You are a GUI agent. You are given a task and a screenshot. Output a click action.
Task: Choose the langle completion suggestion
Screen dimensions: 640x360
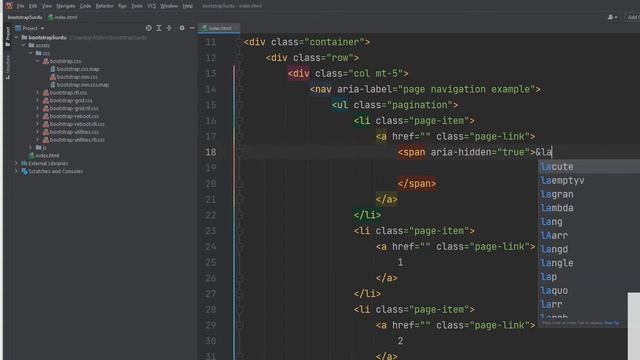(589, 263)
